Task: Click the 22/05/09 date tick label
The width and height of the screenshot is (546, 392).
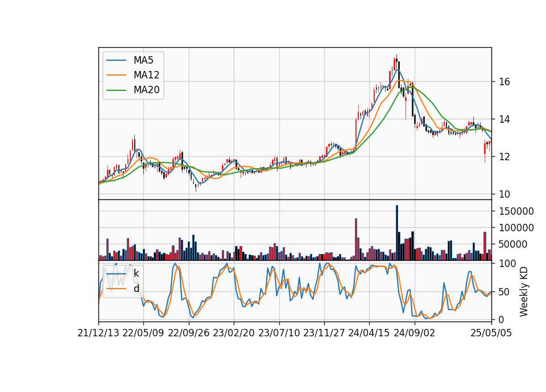Action: click(143, 333)
